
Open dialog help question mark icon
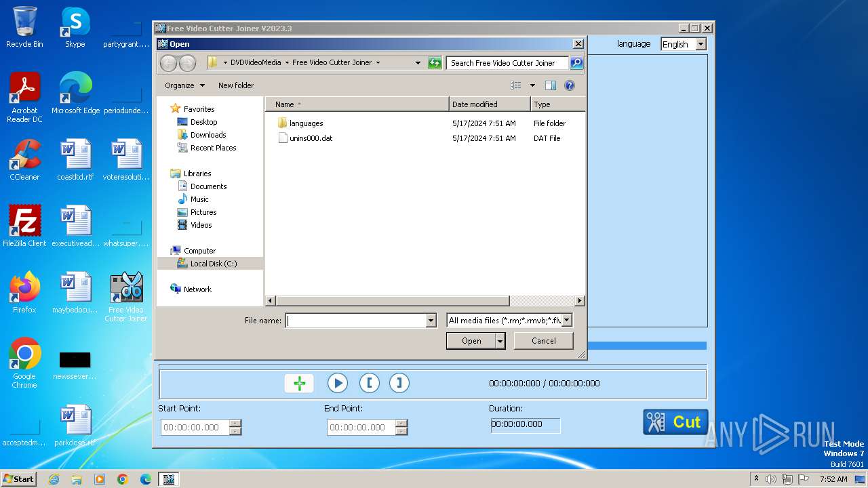click(x=570, y=85)
